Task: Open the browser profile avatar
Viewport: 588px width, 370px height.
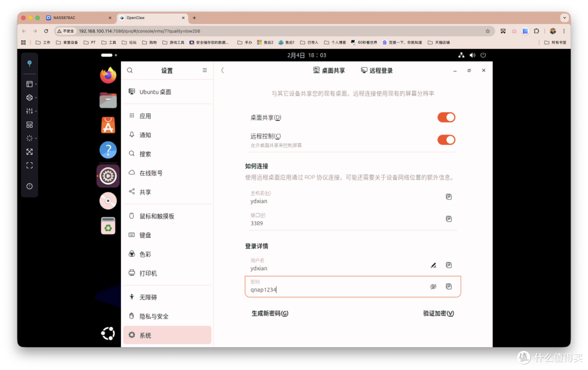Action: point(553,31)
